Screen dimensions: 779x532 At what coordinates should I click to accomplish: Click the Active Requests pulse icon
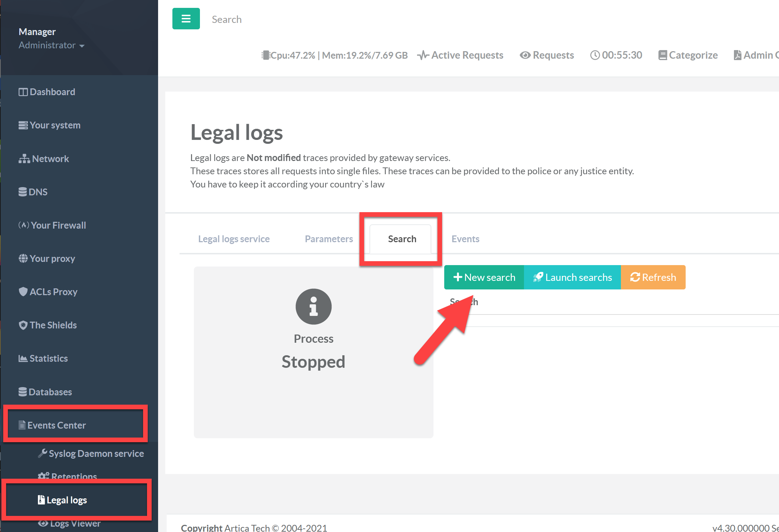(423, 55)
